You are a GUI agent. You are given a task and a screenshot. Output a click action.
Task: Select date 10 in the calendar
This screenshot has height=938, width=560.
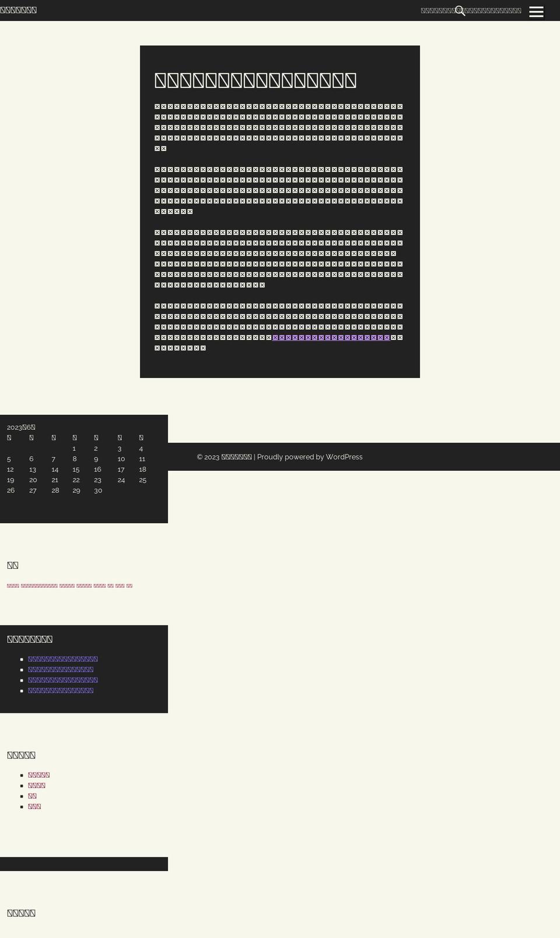point(121,459)
